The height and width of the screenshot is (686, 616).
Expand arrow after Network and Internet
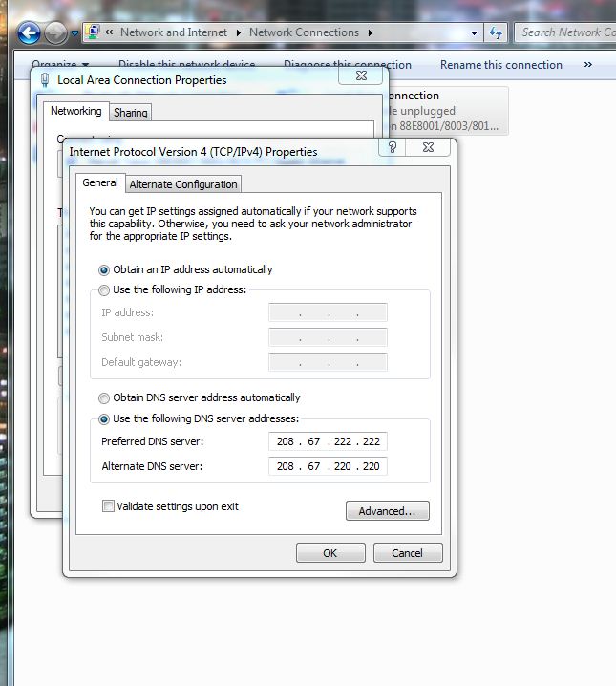[238, 32]
